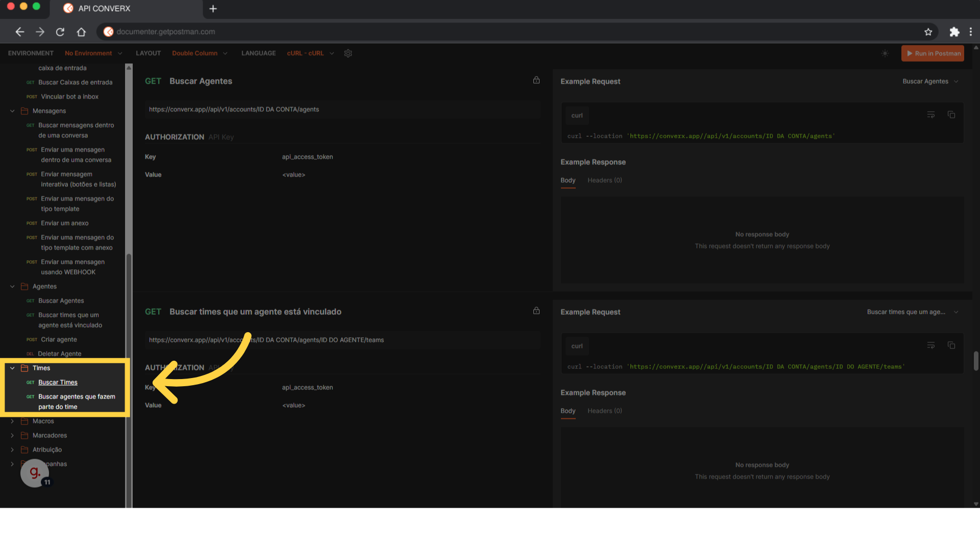The height and width of the screenshot is (551, 980).
Task: Bookmark this page with the star icon
Action: (928, 32)
